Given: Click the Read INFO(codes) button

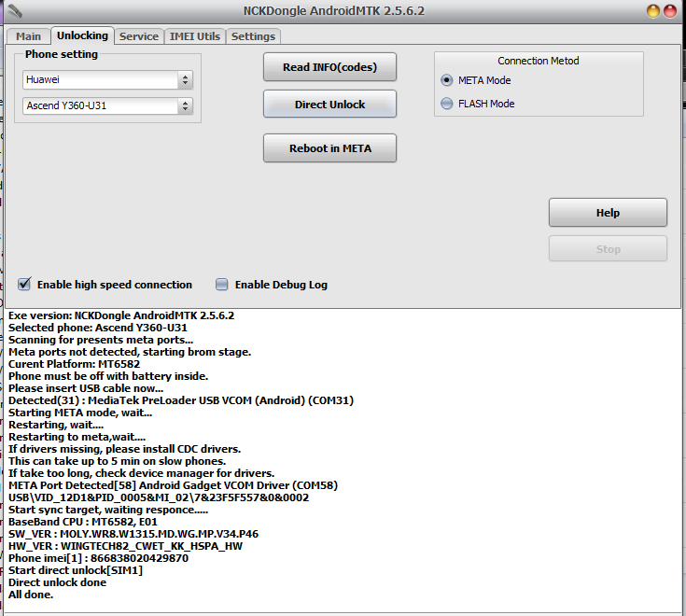Looking at the screenshot, I should (x=329, y=67).
